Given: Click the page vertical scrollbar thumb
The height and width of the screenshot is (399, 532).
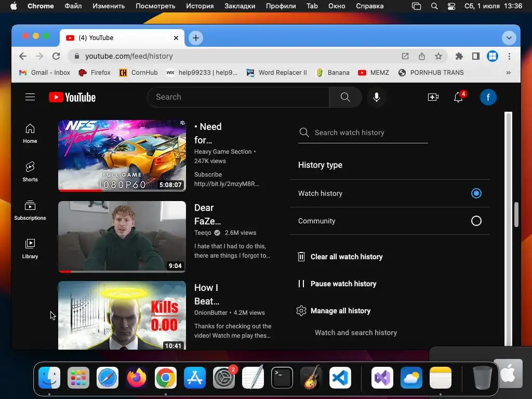Looking at the screenshot, I should (516, 215).
